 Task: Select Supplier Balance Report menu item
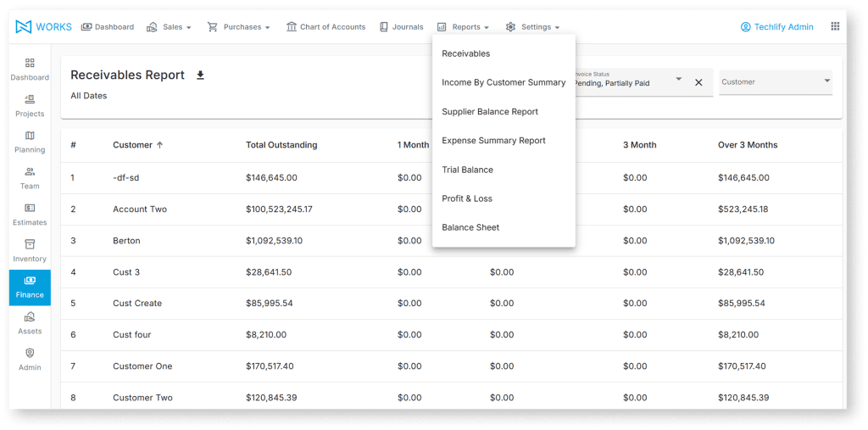(x=504, y=112)
